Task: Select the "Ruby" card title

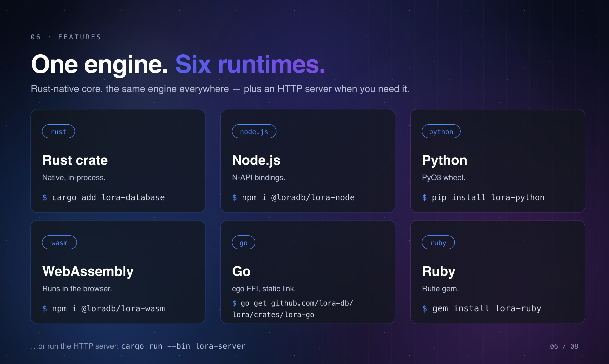Action: [439, 272]
